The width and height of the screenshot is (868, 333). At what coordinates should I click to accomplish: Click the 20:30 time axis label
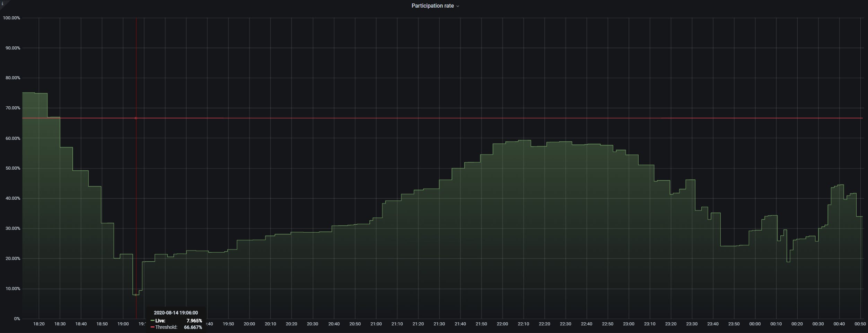[313, 324]
